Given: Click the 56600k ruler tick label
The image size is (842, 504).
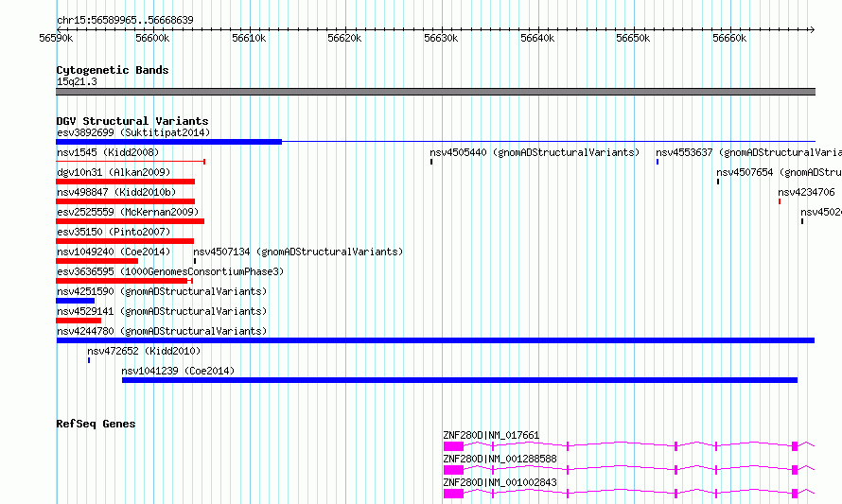Looking at the screenshot, I should pos(152,38).
